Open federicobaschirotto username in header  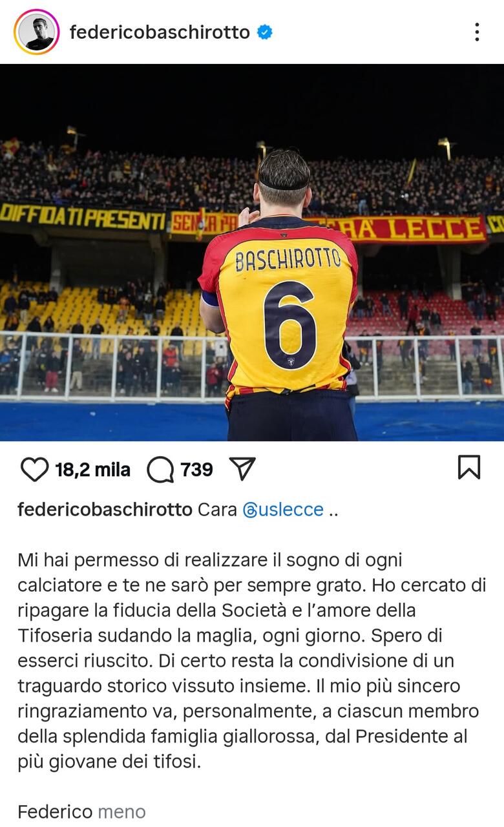pyautogui.click(x=160, y=32)
